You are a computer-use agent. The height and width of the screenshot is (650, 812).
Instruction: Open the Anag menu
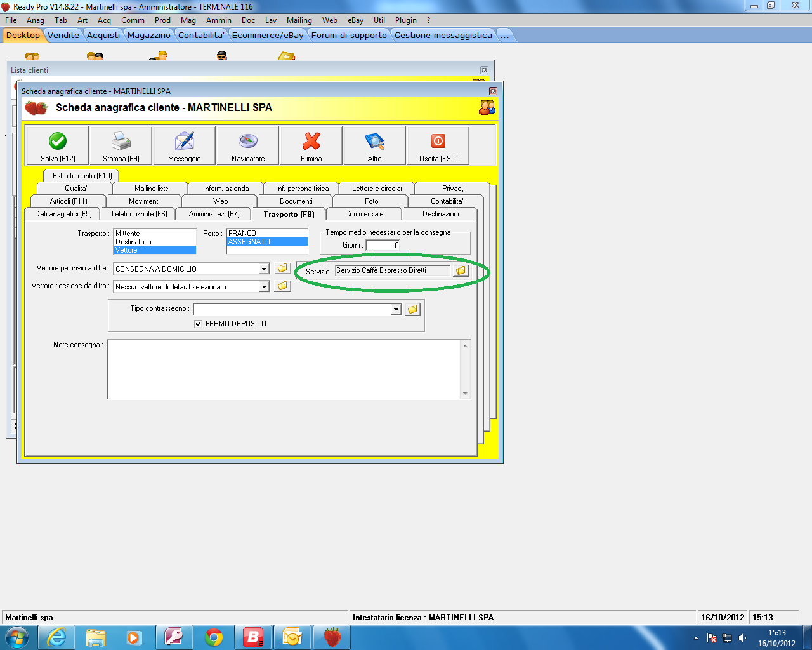pyautogui.click(x=36, y=20)
